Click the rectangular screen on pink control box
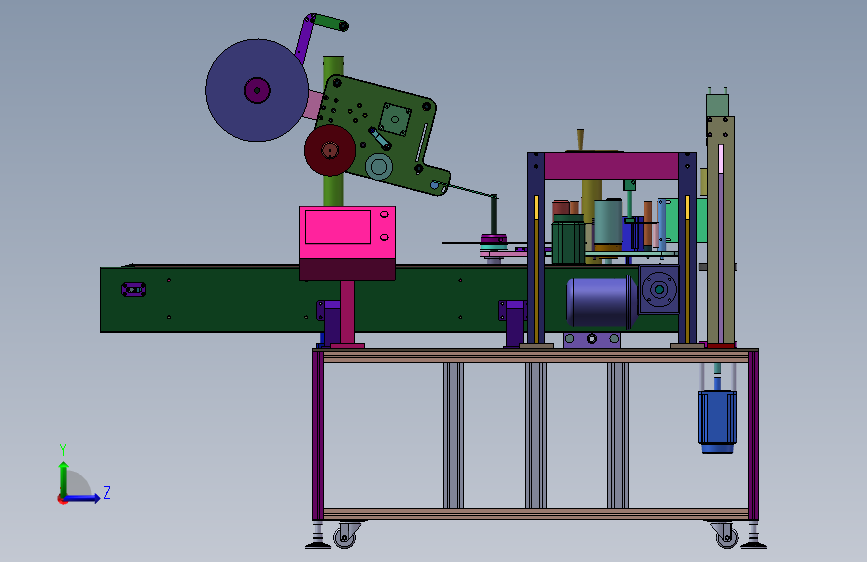The image size is (867, 562). click(x=338, y=227)
